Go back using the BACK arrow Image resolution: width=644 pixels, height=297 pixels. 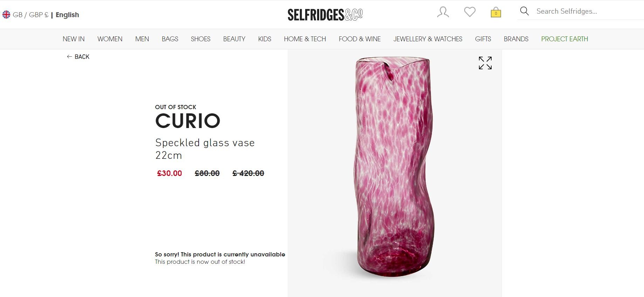[x=78, y=57]
